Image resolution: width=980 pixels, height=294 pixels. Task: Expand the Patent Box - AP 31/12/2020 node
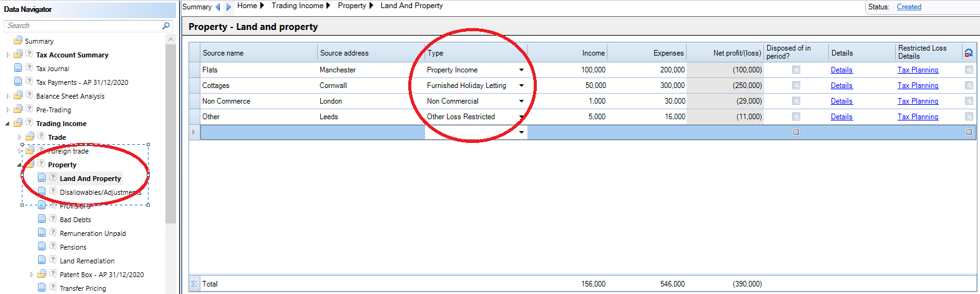(x=32, y=275)
